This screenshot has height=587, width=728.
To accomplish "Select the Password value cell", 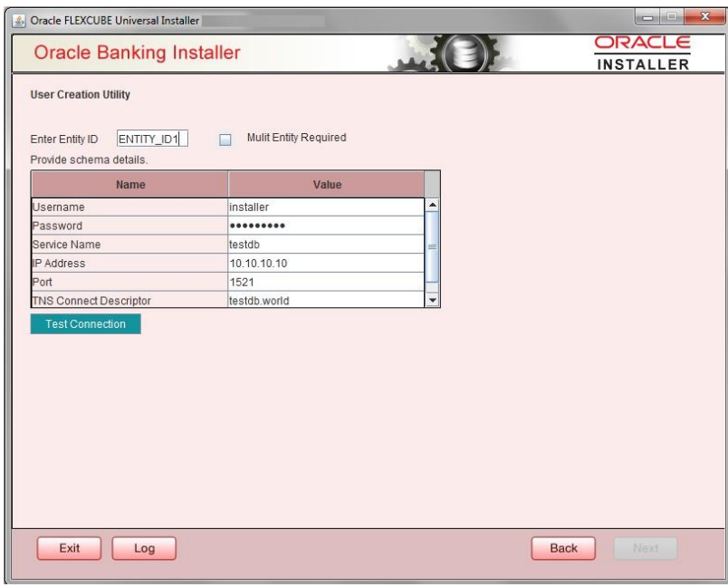I will click(326, 226).
